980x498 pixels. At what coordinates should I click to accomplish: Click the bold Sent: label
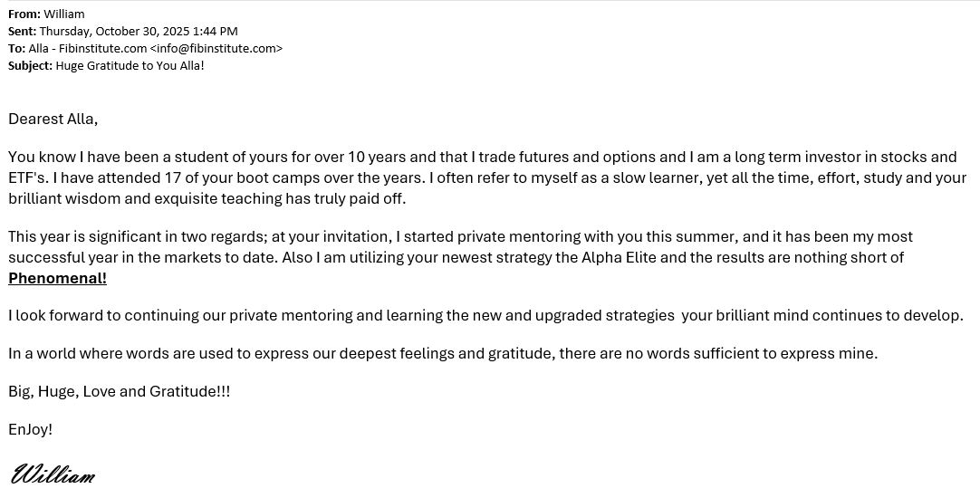(22, 32)
